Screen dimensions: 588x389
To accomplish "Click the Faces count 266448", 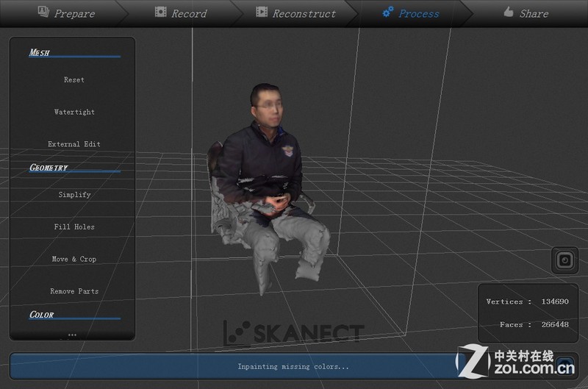I will [555, 324].
